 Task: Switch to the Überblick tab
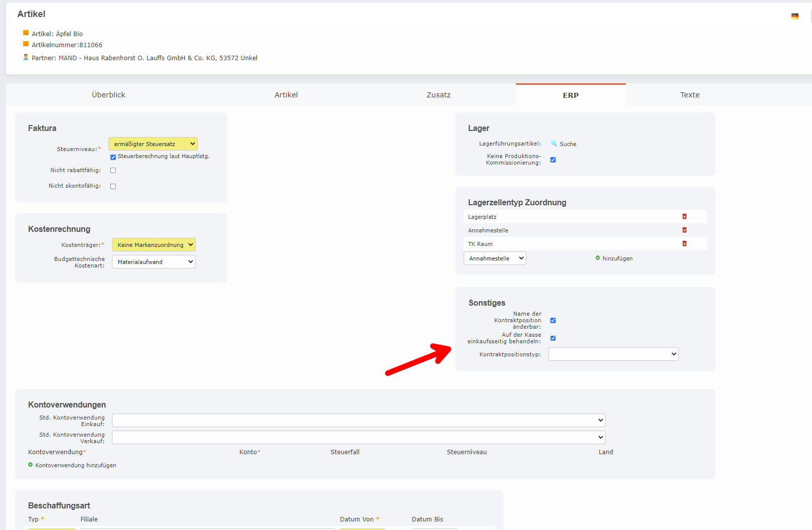[108, 95]
